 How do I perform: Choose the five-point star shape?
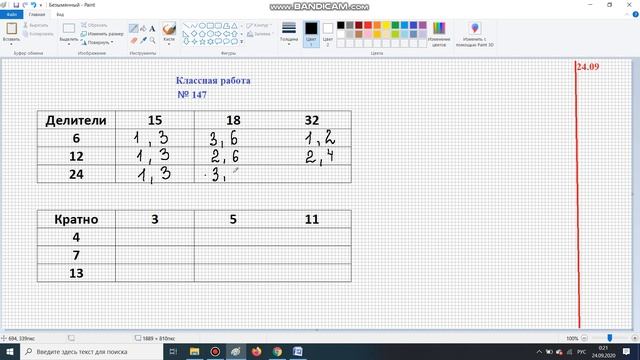coord(202,42)
